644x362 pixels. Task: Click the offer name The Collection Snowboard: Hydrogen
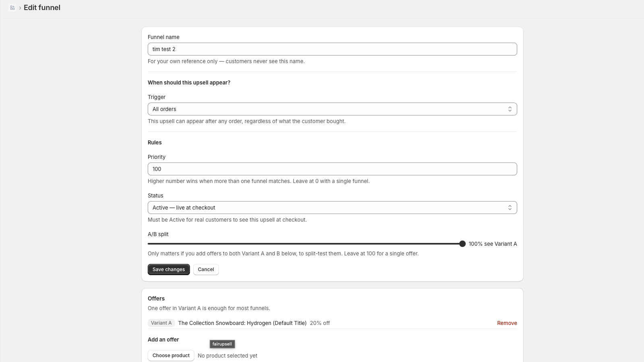(242, 323)
